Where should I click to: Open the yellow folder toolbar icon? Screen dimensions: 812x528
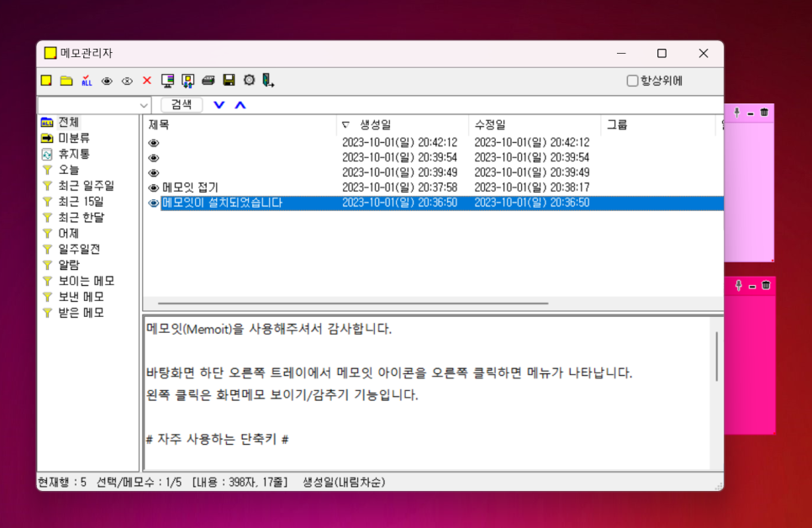[x=66, y=81]
